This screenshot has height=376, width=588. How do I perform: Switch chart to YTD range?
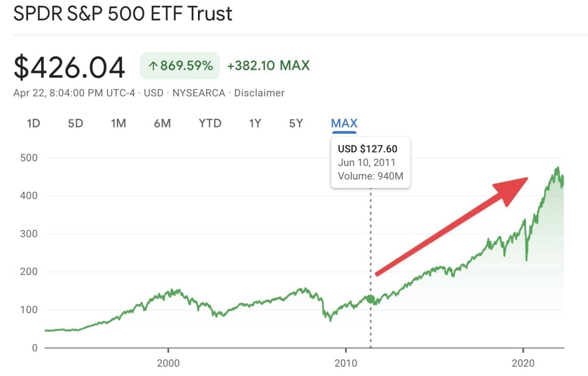(x=210, y=123)
